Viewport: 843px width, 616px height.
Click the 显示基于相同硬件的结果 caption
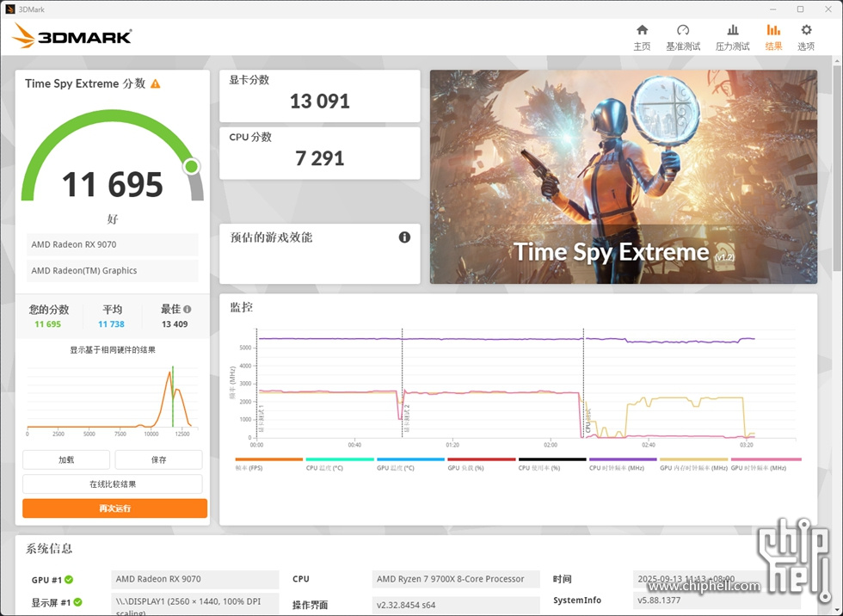point(113,350)
